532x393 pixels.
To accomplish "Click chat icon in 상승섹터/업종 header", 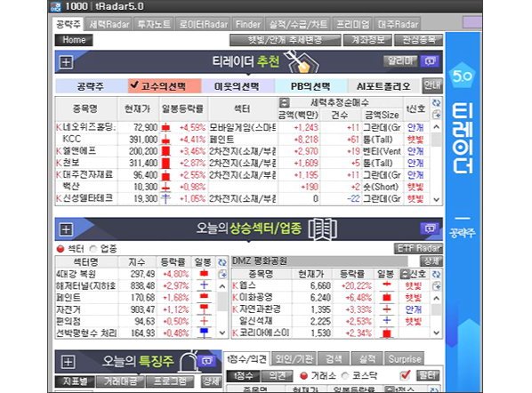I will coord(430,229).
